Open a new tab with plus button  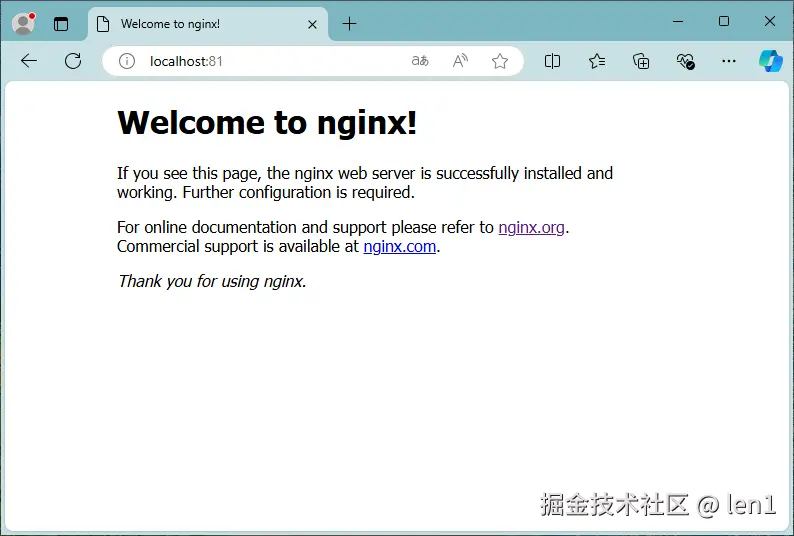click(x=349, y=24)
